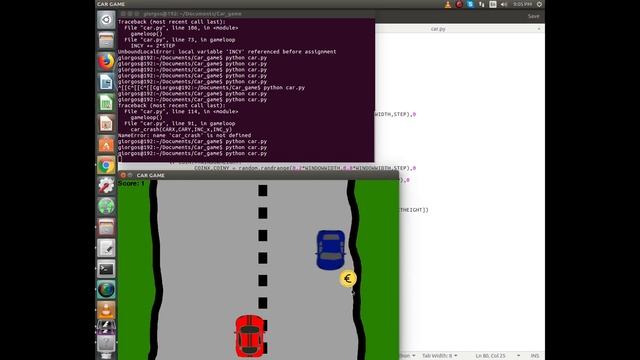Click the yellow euro coin
The height and width of the screenshot is (360, 640).
pos(348,279)
